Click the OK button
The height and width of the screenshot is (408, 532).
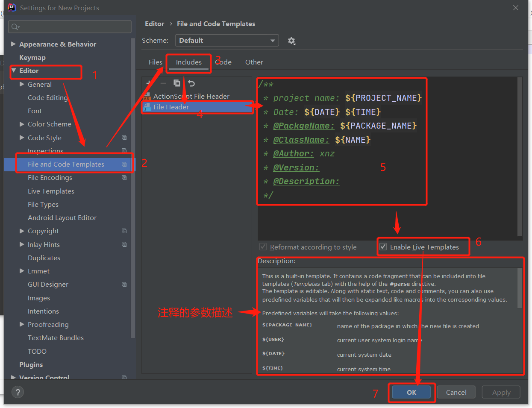click(x=411, y=392)
